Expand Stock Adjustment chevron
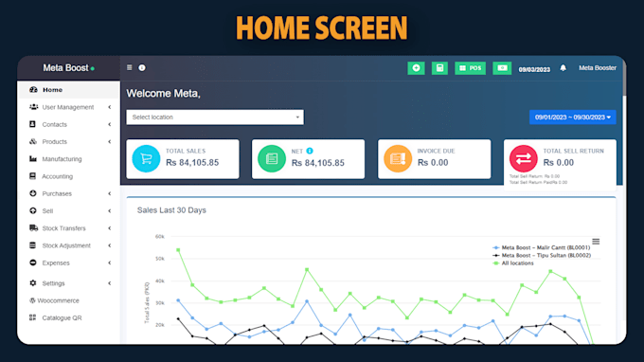The width and height of the screenshot is (644, 362). [109, 245]
